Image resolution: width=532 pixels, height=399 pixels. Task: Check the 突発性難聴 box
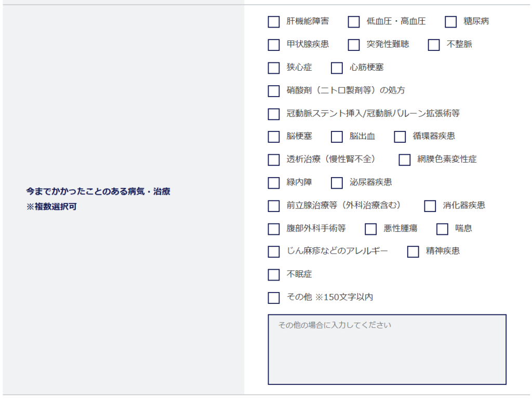point(353,45)
